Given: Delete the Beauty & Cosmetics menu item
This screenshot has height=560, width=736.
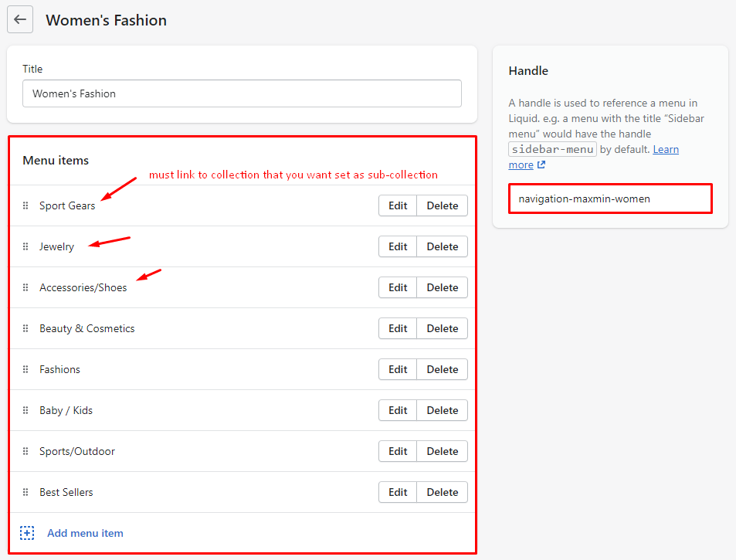Looking at the screenshot, I should 443,328.
